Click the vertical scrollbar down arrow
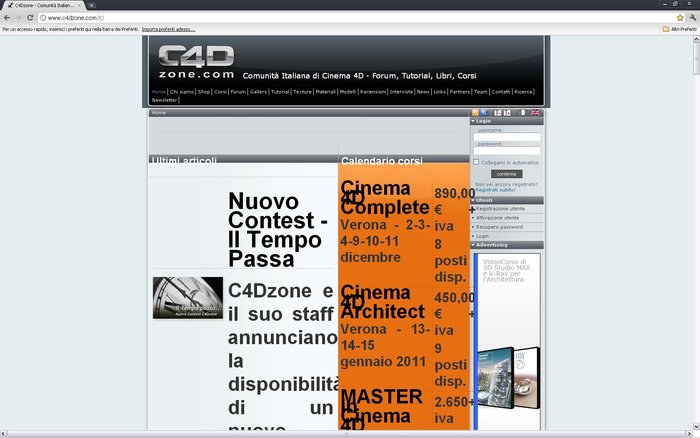This screenshot has height=438, width=700. click(x=696, y=426)
